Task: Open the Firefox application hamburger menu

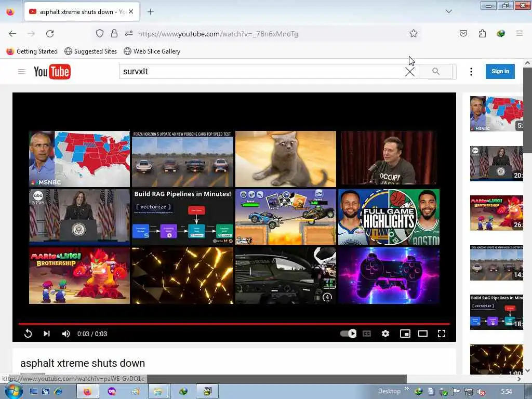Action: [519, 33]
